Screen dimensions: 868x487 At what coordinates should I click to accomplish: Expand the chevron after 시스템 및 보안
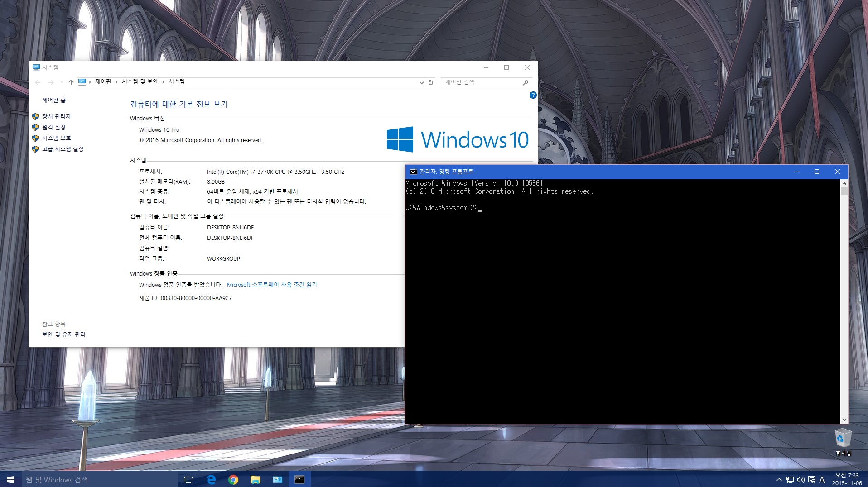point(163,82)
